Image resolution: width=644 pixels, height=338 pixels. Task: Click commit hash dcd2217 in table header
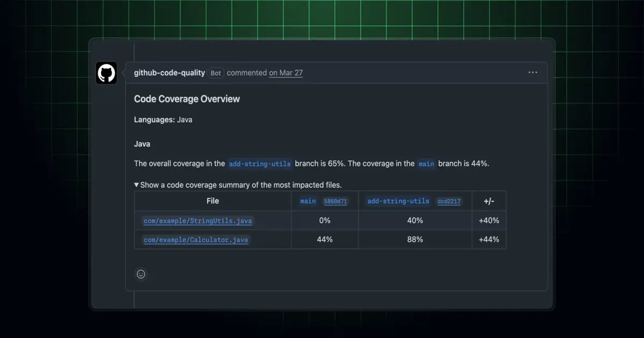449,202
